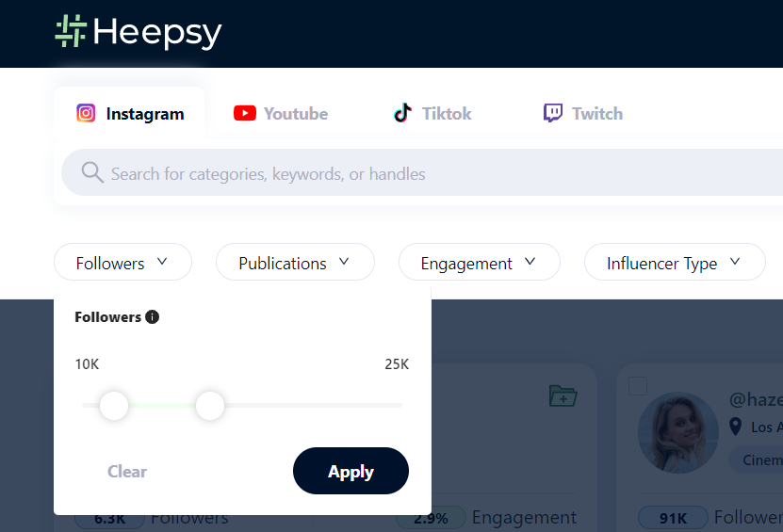Image resolution: width=783 pixels, height=532 pixels.
Task: Collapse the Followers filter dropdown
Action: point(122,262)
